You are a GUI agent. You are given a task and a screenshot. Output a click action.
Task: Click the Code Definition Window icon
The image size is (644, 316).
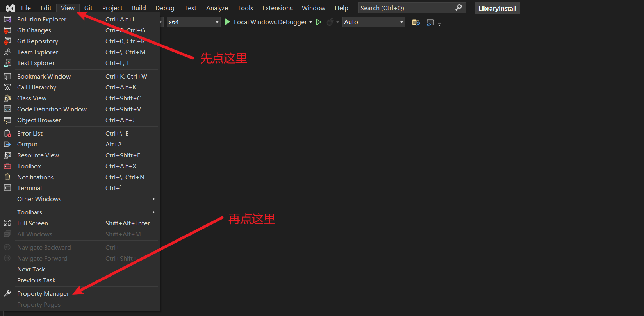pos(7,109)
